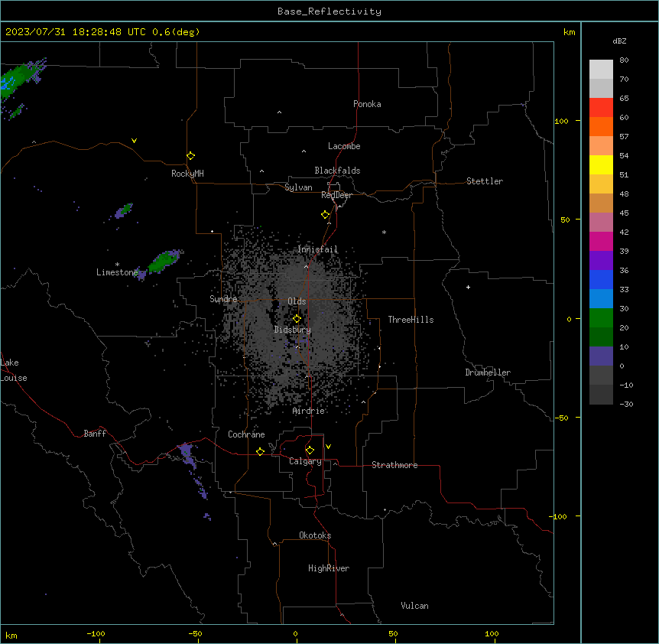The image size is (659, 644).
Task: Select the 80 dBZ light gray swatch
Action: 601,69
